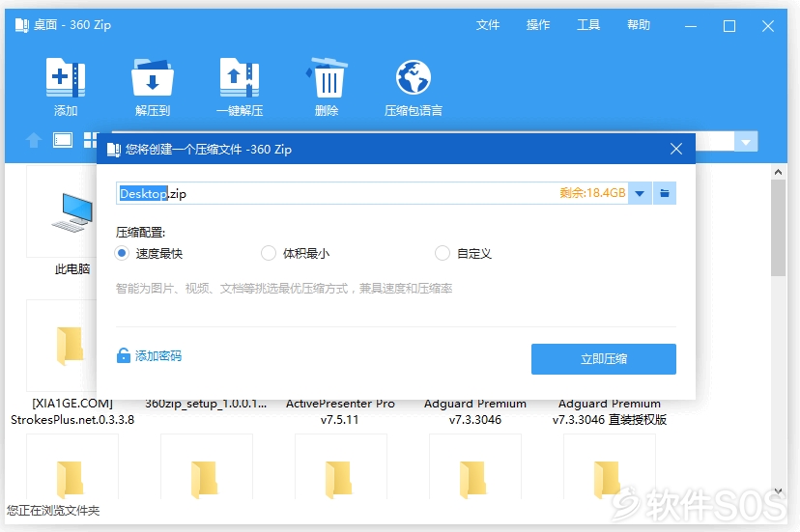The width and height of the screenshot is (800, 532).
Task: Click the browse folder icon beside filename
Action: [665, 193]
